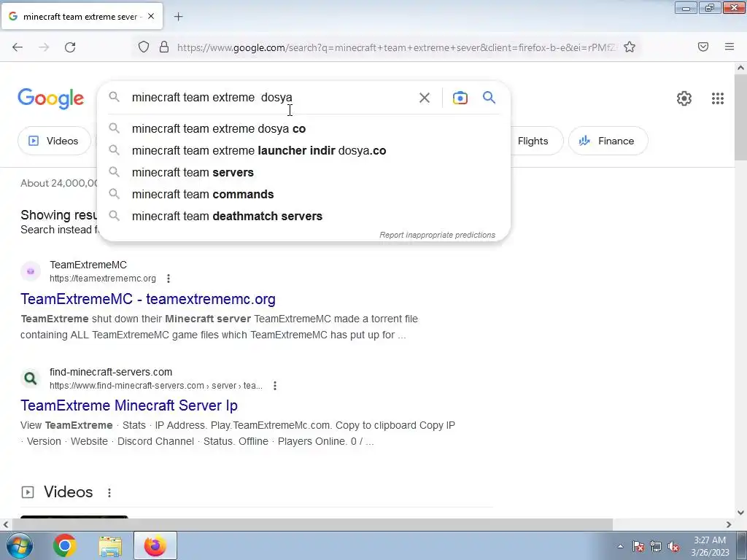Click Report inappropriate predictions link
Viewport: 747px width, 560px height.
[437, 235]
